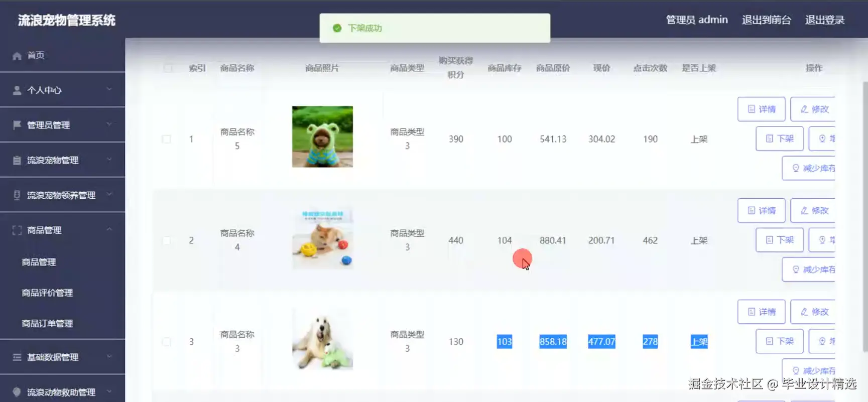Click current price 200.71
This screenshot has width=868, height=402.
pos(601,240)
